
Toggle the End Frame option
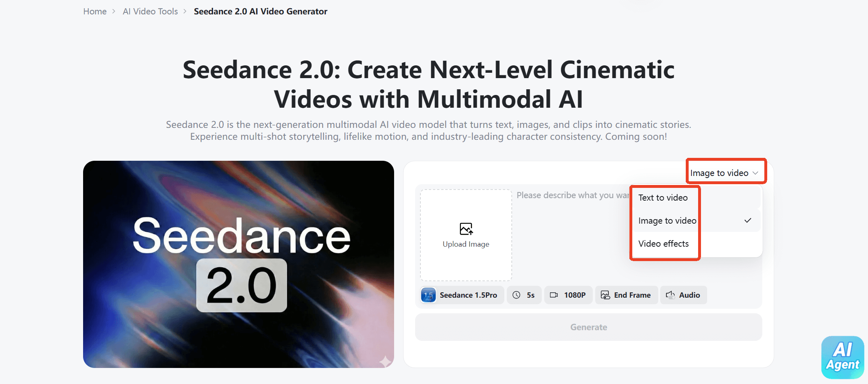click(632, 295)
